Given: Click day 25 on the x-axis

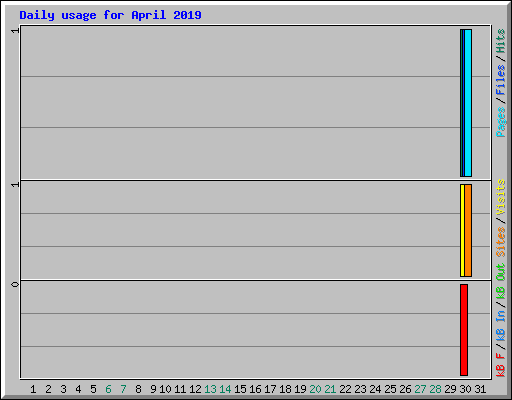Looking at the screenshot, I should [x=390, y=389].
